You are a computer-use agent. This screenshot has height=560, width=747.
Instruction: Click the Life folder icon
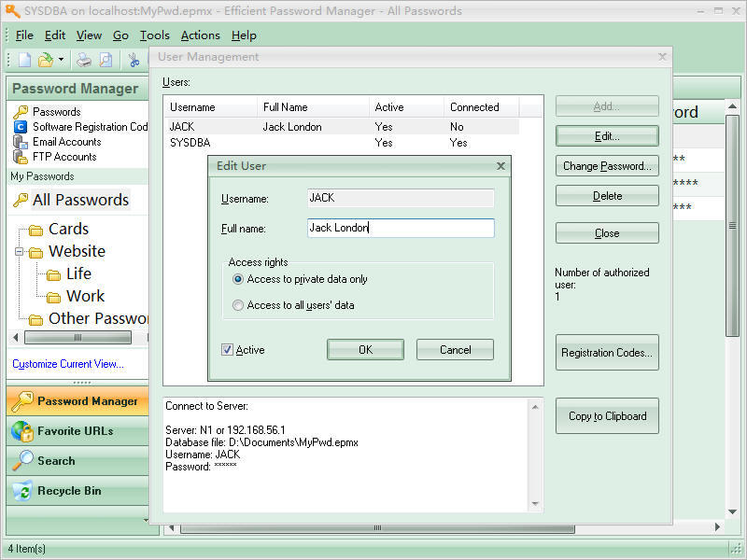(53, 274)
